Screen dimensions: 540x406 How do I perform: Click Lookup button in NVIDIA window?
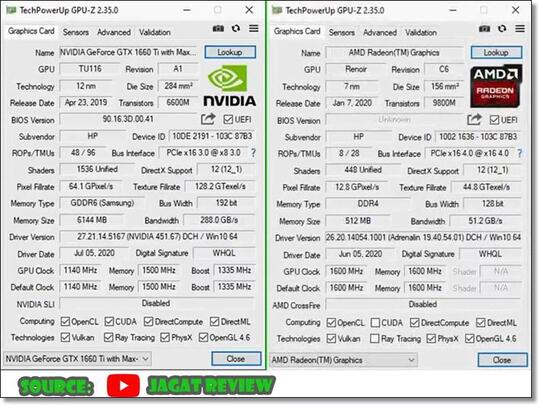[230, 52]
